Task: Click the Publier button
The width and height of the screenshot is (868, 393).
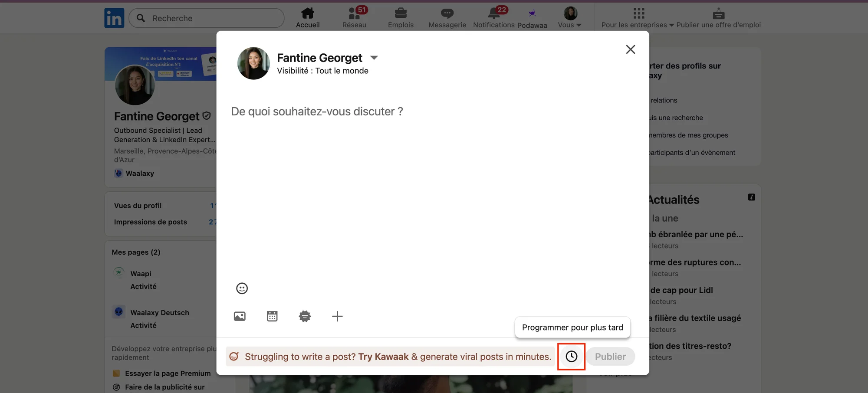Action: 611,357
